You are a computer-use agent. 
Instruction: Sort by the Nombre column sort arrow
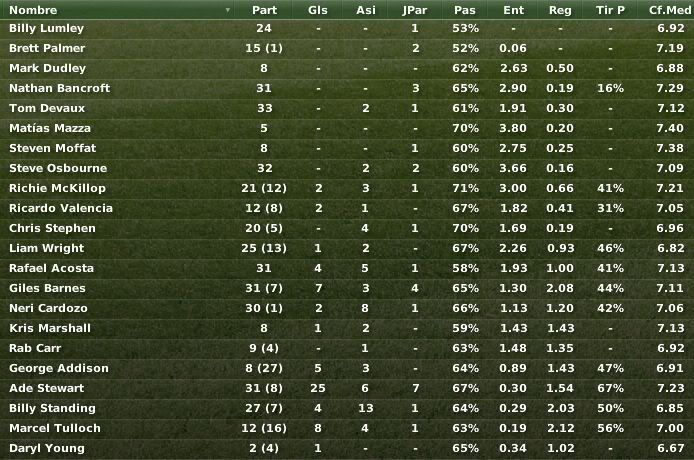[227, 10]
